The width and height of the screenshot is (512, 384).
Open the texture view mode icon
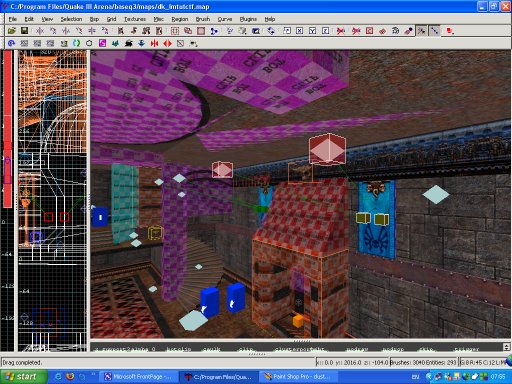pyautogui.click(x=243, y=31)
